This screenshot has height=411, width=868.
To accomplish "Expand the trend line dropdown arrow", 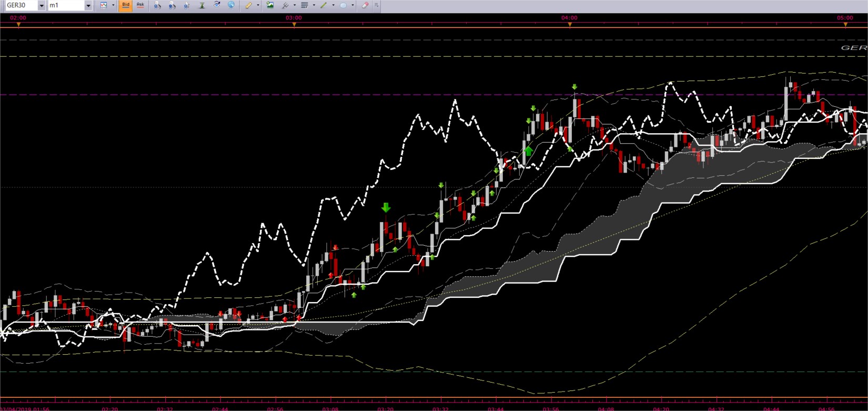I will (334, 5).
